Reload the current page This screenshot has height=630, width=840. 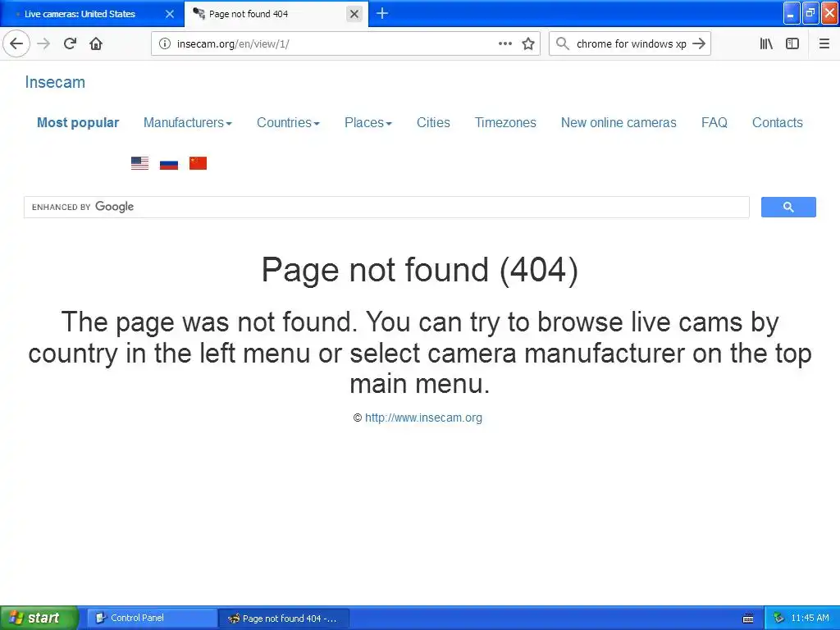coord(71,43)
